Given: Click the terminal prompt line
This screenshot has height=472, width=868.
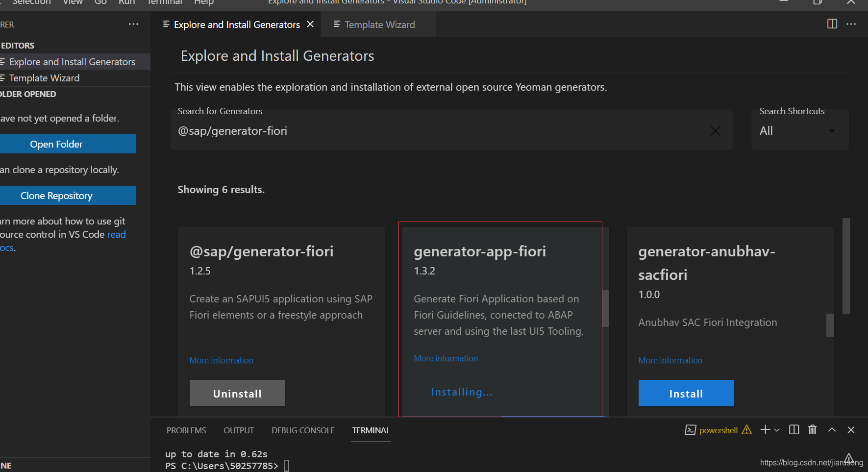Looking at the screenshot, I should (x=227, y=466).
